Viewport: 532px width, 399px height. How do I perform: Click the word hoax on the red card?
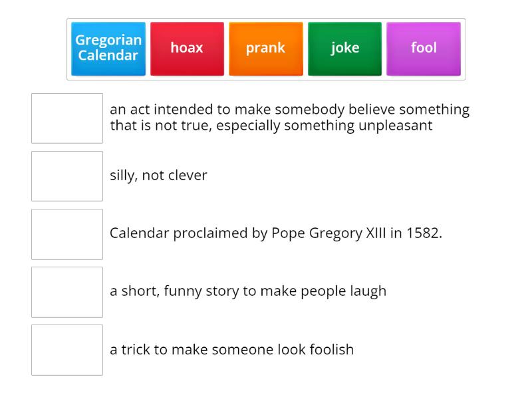point(187,47)
